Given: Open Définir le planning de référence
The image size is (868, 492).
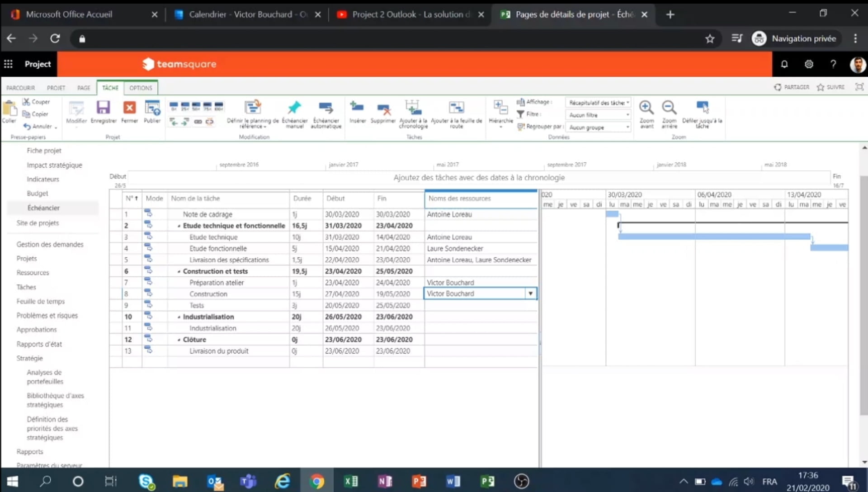Looking at the screenshot, I should [x=253, y=114].
